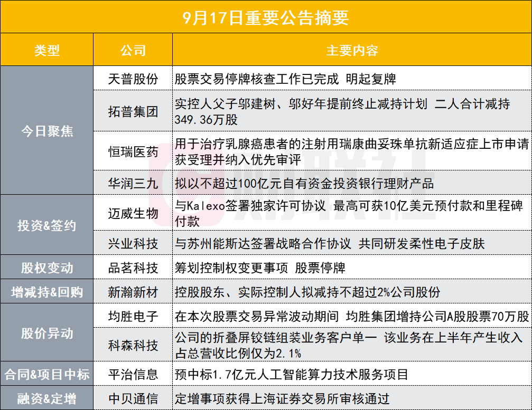Click the 今日聚焦 category cell
532x410 pixels.
(x=46, y=131)
